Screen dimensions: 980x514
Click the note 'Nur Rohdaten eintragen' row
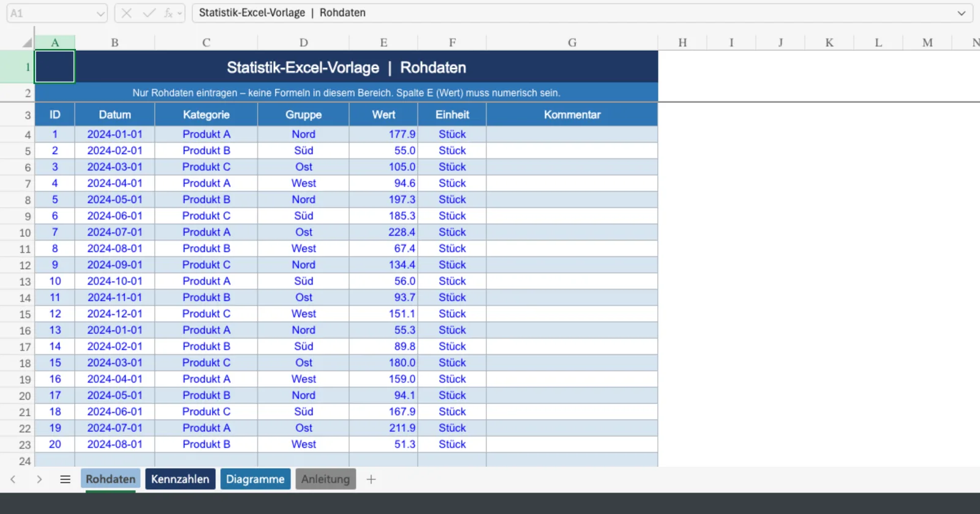click(347, 92)
